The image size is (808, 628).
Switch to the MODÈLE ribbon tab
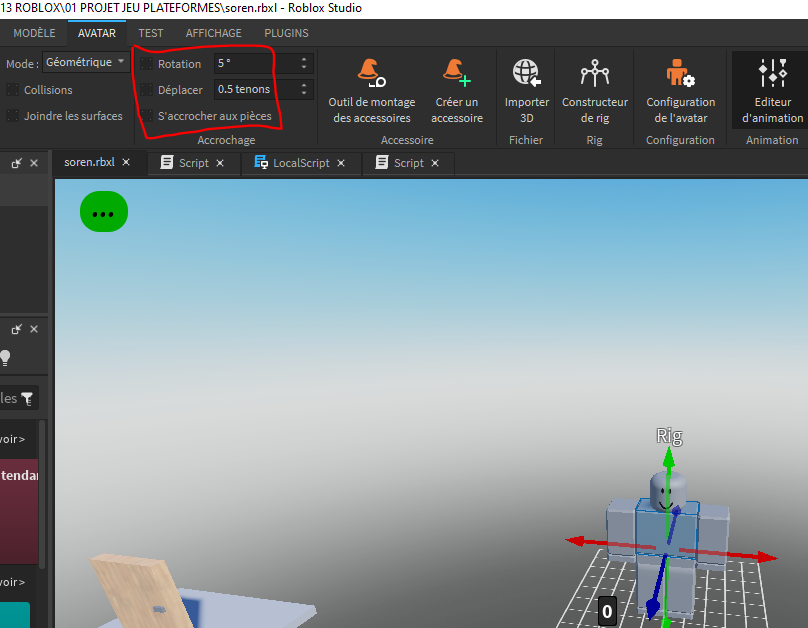pyautogui.click(x=35, y=33)
